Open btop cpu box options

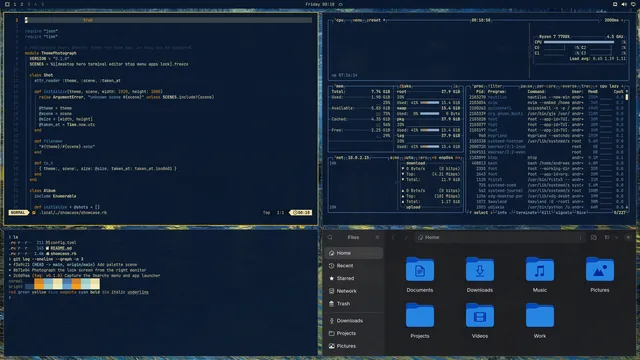pyautogui.click(x=339, y=20)
